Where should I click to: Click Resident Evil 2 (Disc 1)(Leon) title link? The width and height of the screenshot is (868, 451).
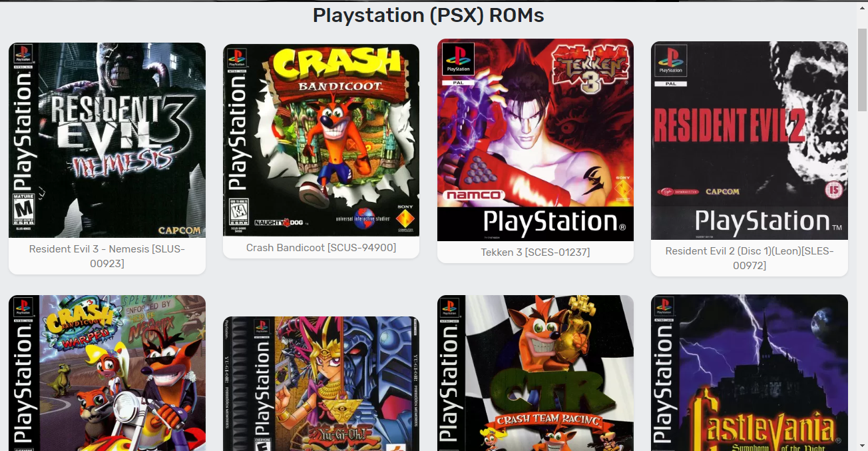click(x=750, y=258)
